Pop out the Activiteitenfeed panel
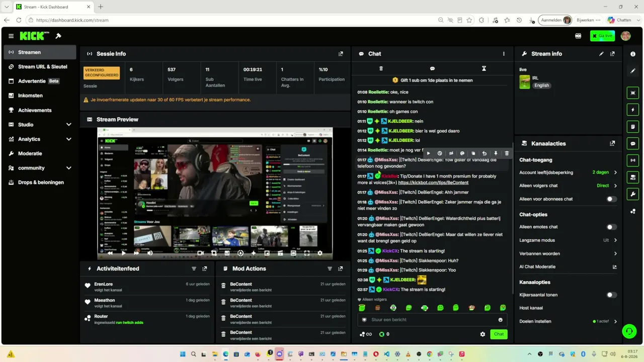This screenshot has height=362, width=644. [205, 268]
